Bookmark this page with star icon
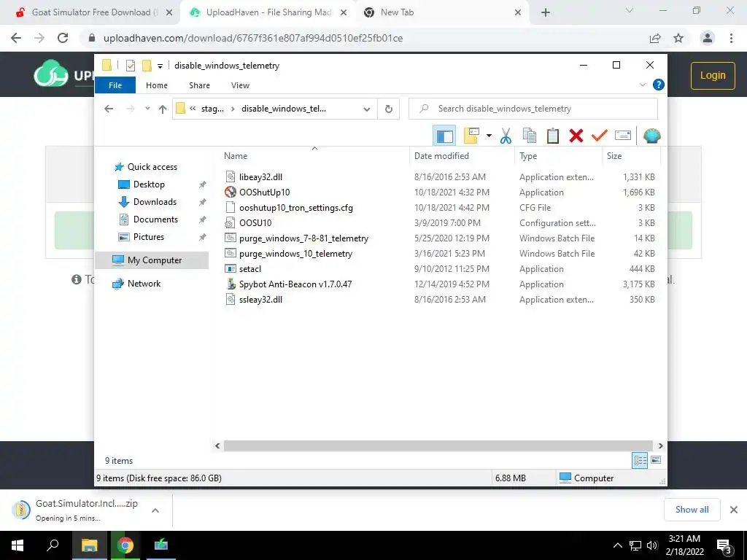747x560 pixels. tap(678, 38)
